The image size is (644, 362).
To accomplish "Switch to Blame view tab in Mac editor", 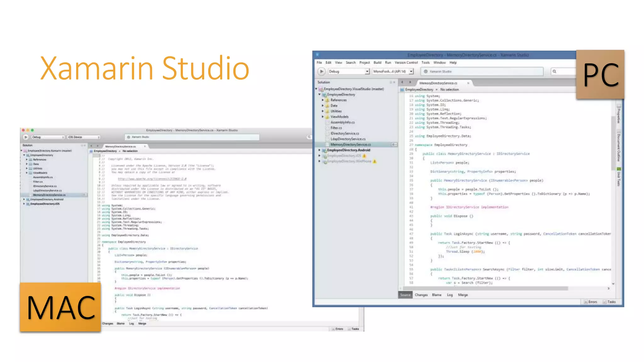I will (120, 323).
